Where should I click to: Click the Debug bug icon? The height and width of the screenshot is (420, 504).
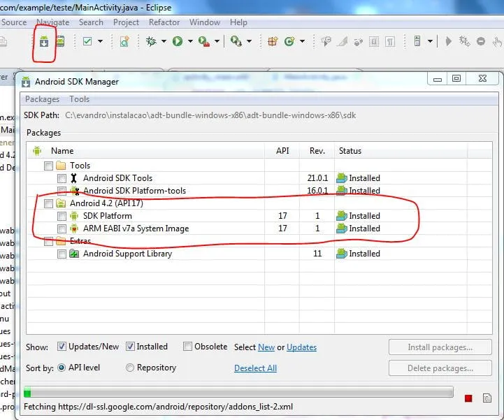click(151, 41)
